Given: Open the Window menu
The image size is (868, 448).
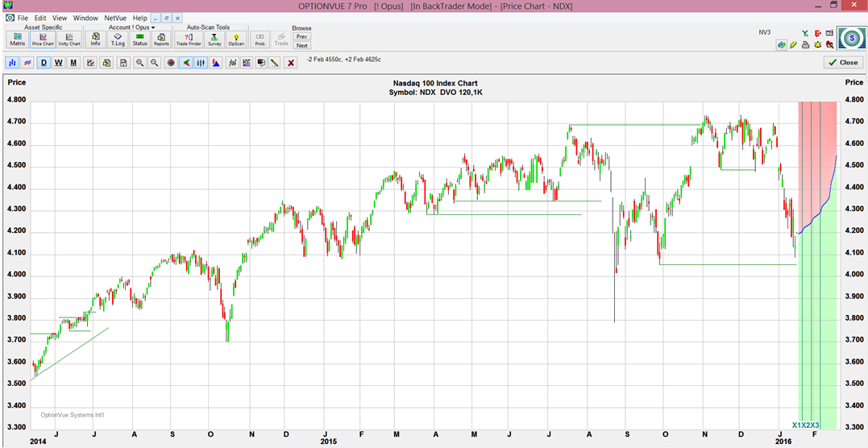Looking at the screenshot, I should point(85,18).
